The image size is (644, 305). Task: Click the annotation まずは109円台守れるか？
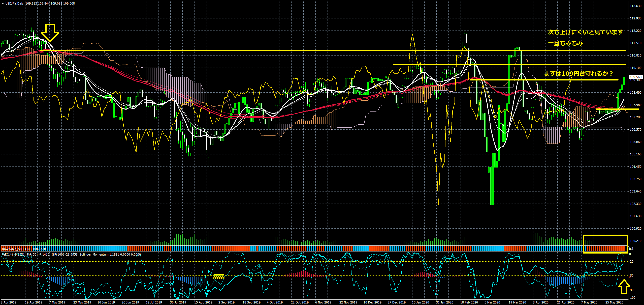(578, 73)
